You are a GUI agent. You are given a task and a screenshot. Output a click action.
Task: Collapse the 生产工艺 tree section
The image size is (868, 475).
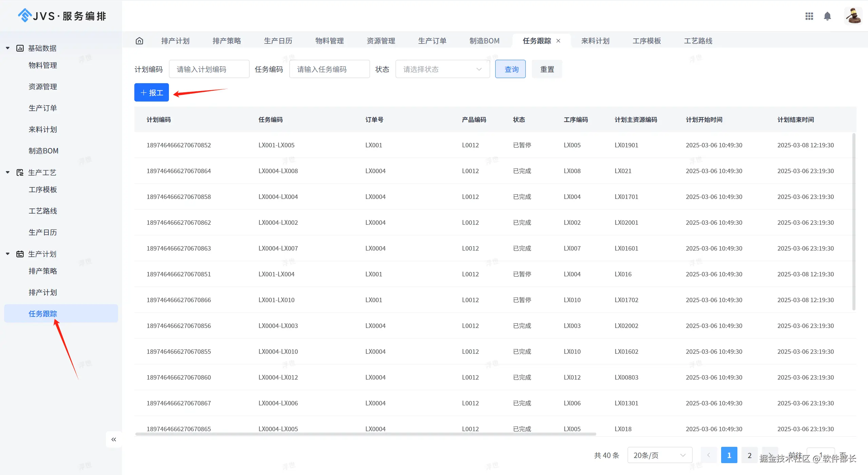7,172
